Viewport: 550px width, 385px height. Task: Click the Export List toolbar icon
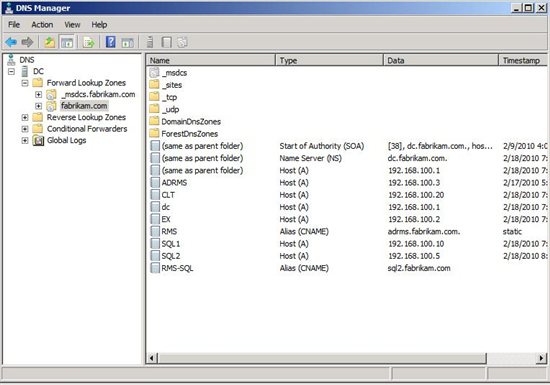89,42
